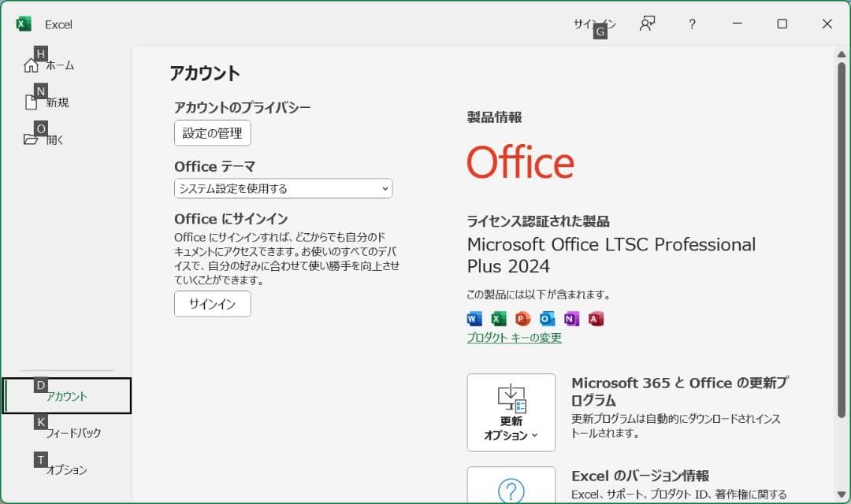The height and width of the screenshot is (504, 851).
Task: Click the 製品情報 heading
Action: click(x=494, y=117)
